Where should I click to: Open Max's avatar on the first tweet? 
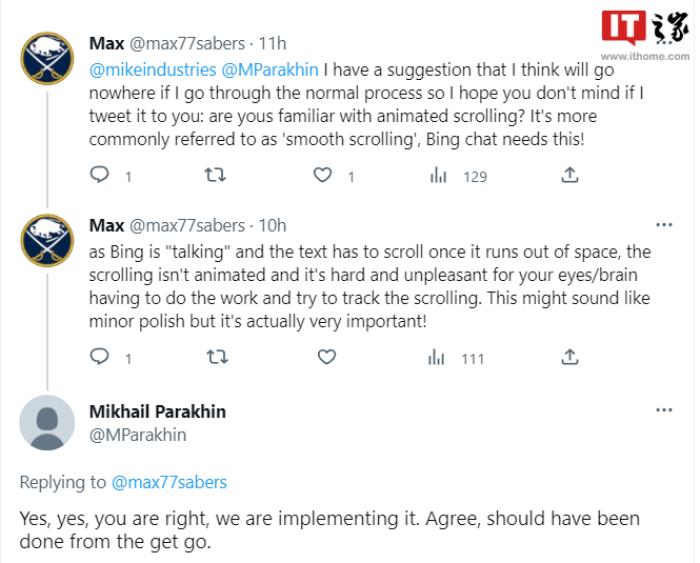[x=47, y=58]
